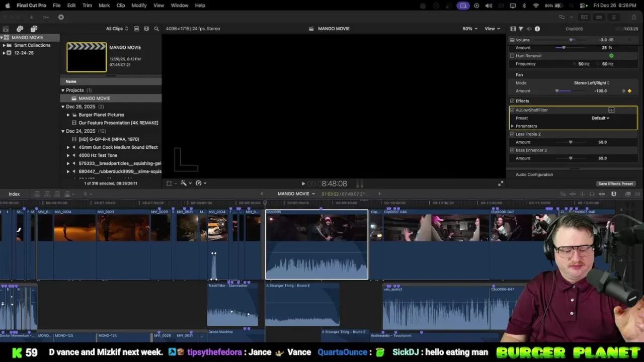Open the keyword editor key icon
The image size is (644, 362).
coord(46,17)
